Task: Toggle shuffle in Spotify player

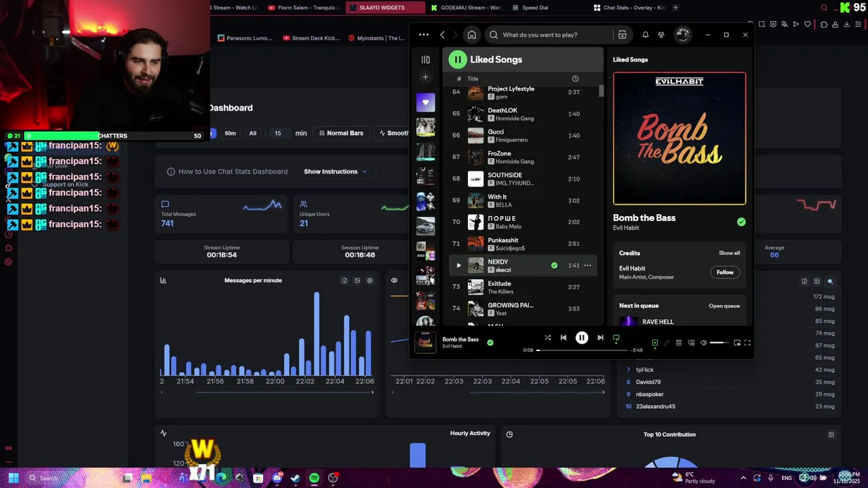Action: (548, 338)
